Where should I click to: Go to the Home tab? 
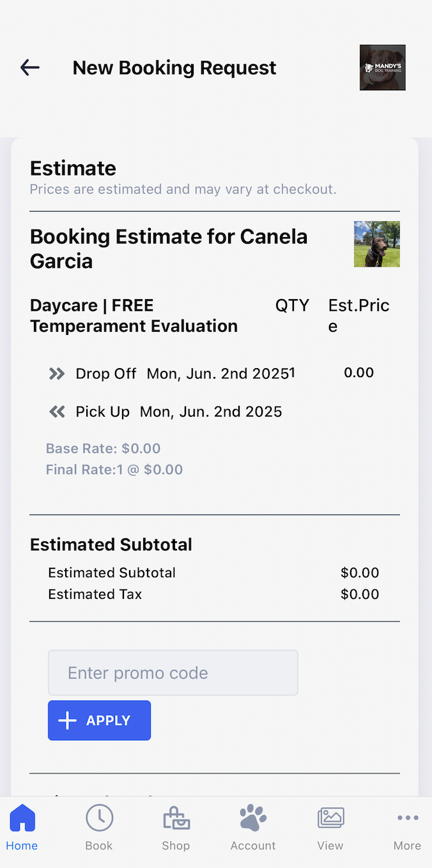tap(22, 828)
